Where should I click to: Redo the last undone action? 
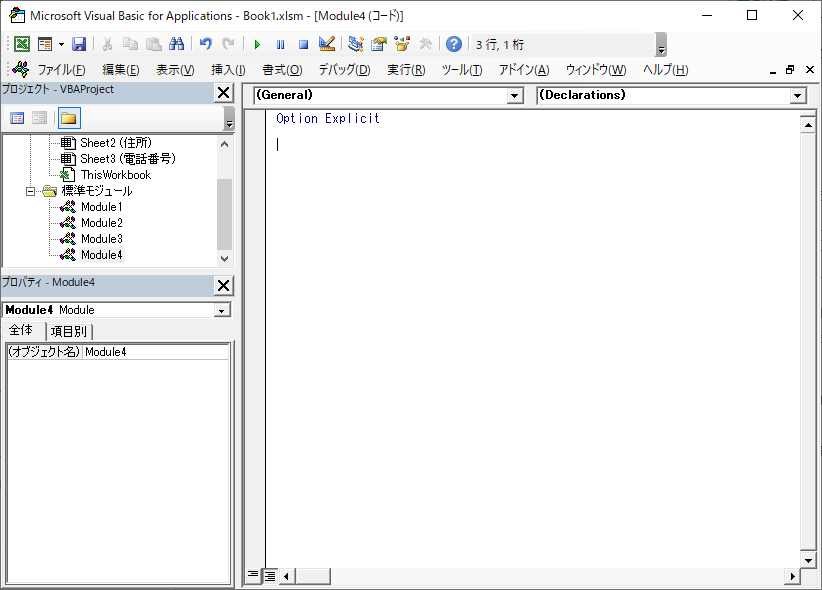pyautogui.click(x=228, y=44)
